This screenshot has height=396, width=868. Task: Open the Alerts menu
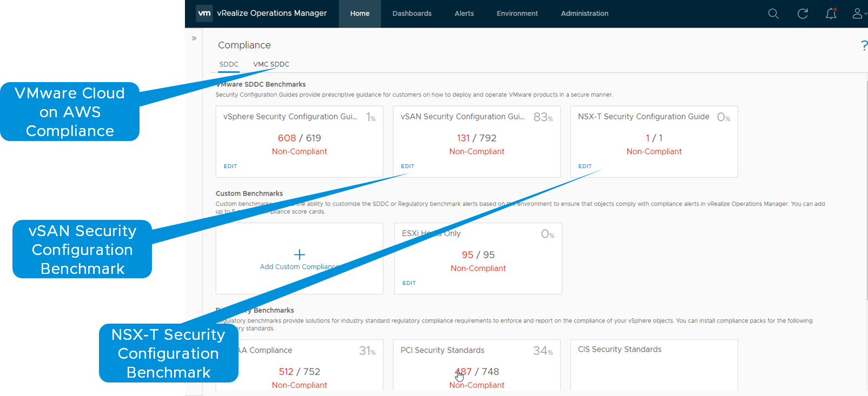[464, 14]
